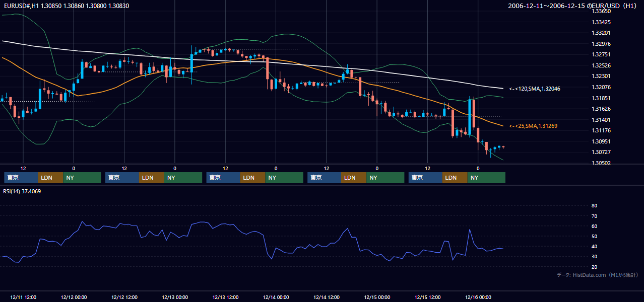Click price axis value 1.32976
This screenshot has height=302, width=644.
pos(601,44)
